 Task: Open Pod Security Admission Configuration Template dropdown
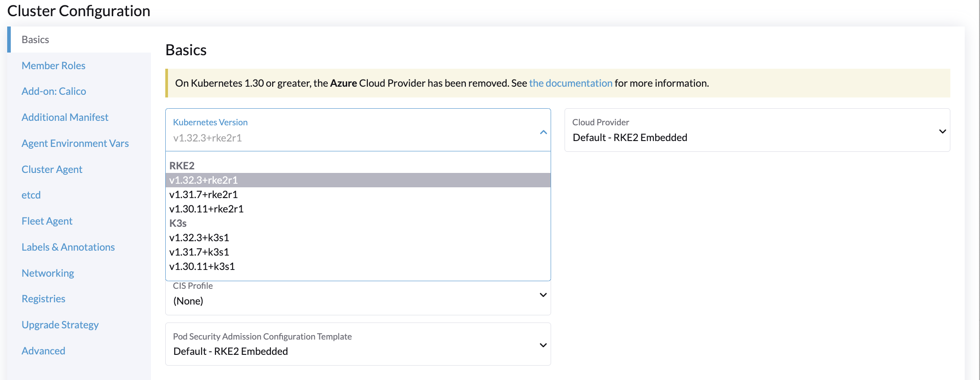click(358, 344)
